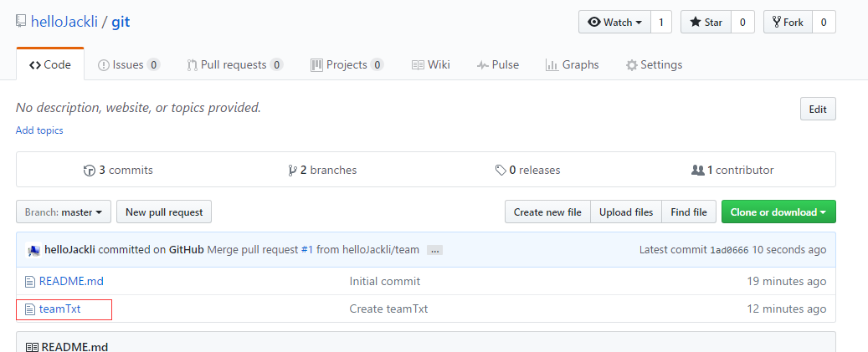
Task: Open the Pull requests tab
Action: (x=235, y=64)
